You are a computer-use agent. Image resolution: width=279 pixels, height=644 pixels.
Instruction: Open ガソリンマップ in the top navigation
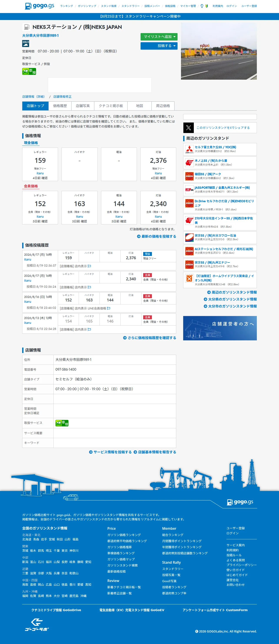coord(87,6)
